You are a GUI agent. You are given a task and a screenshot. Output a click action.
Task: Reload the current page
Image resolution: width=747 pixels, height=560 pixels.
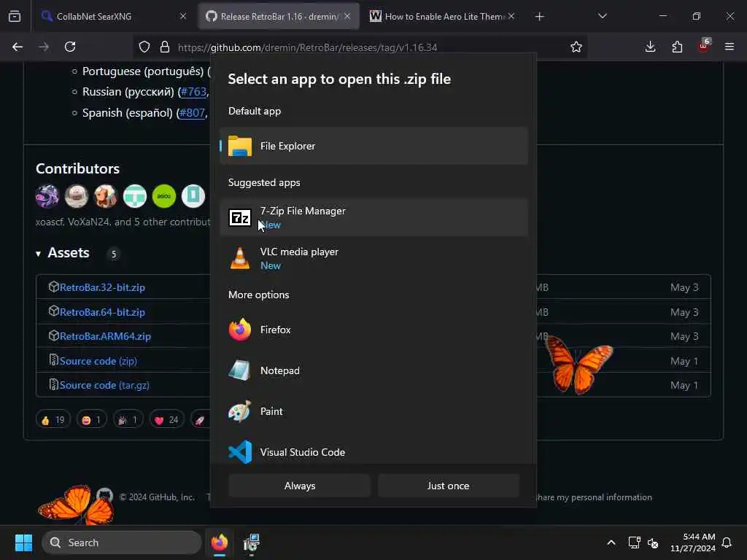[70, 47]
